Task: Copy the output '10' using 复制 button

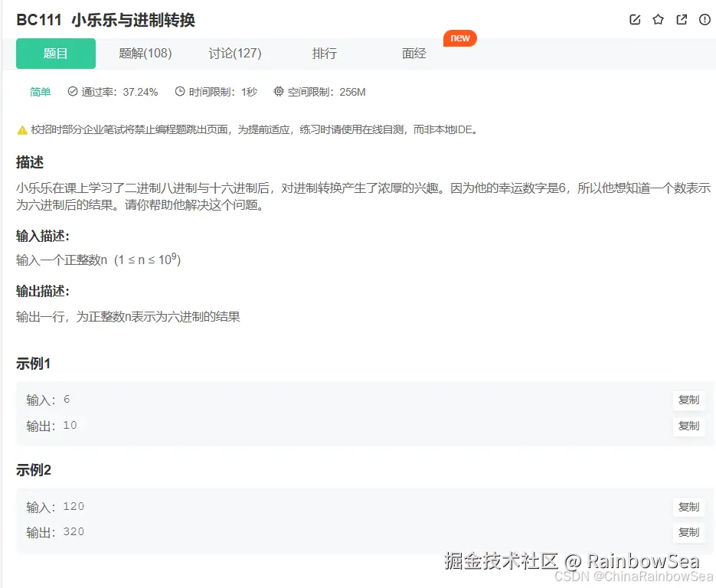Action: tap(688, 426)
